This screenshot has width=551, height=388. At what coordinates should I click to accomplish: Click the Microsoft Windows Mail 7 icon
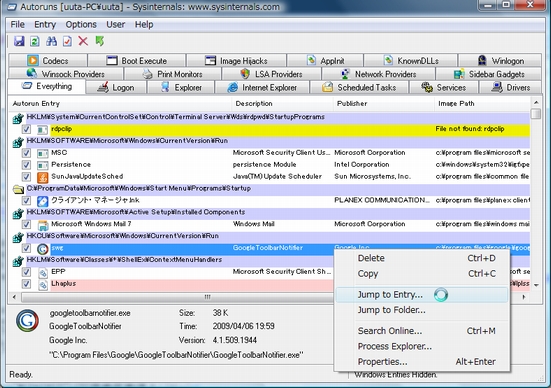[x=43, y=225]
